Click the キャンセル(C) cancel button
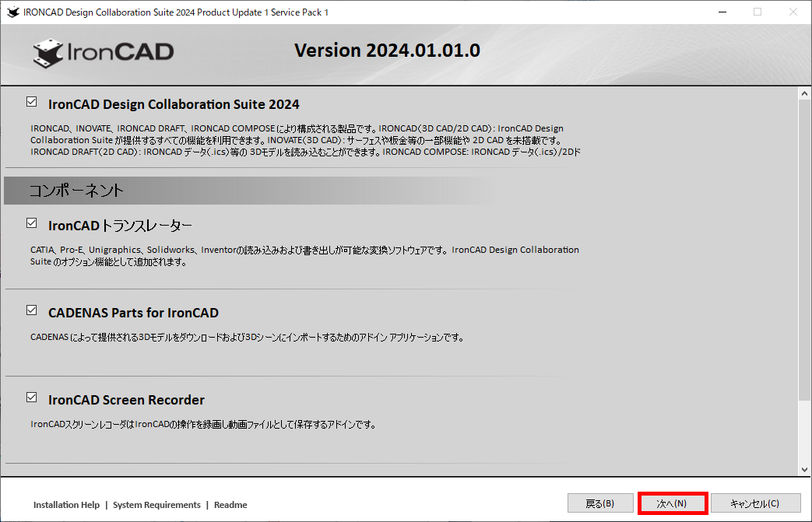The height and width of the screenshot is (522, 812). [754, 503]
